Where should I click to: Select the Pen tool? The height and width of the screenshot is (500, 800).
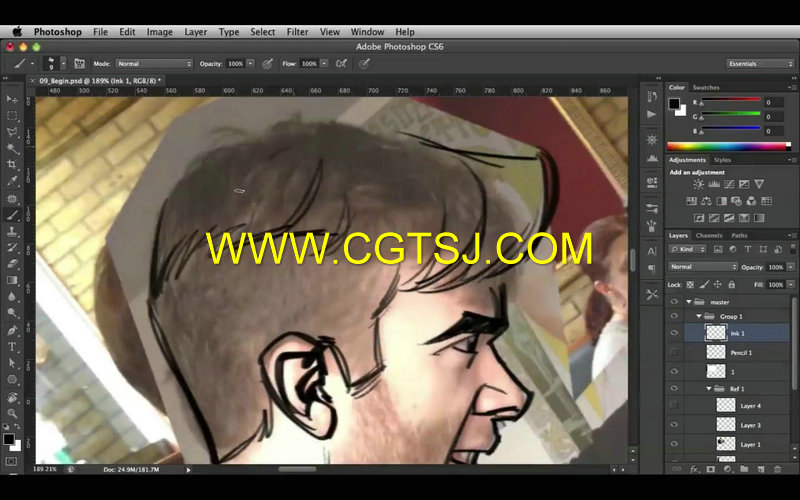(x=12, y=331)
